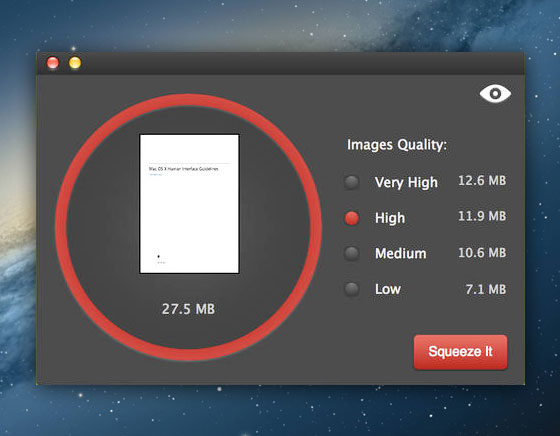
Task: Click the Images Quality heading
Action: [x=397, y=145]
